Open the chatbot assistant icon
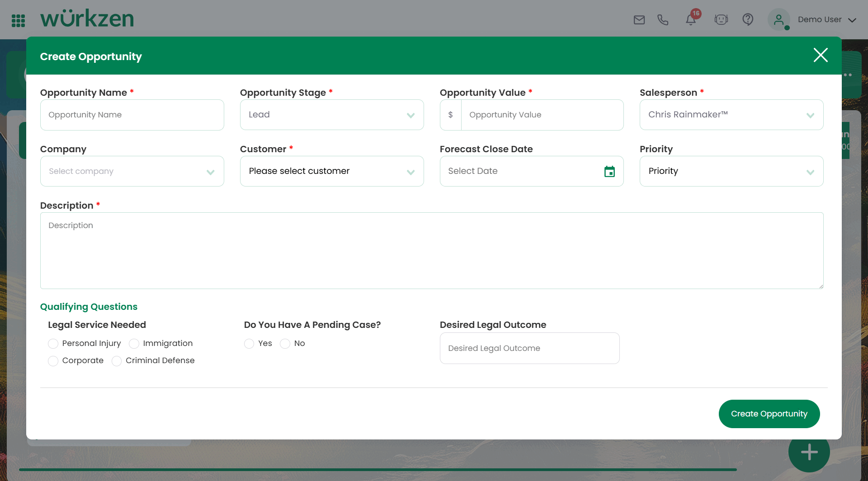Screen dimensions: 868x481 (x=721, y=20)
